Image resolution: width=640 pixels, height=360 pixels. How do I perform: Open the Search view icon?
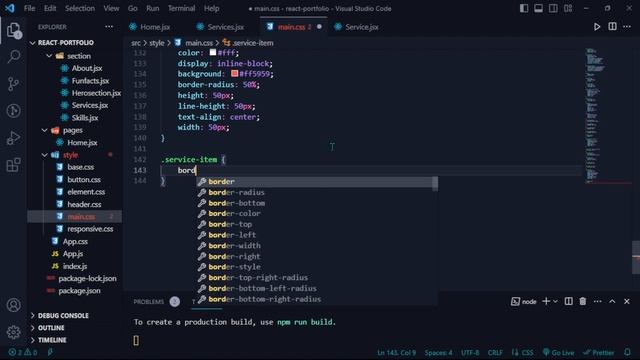point(13,56)
